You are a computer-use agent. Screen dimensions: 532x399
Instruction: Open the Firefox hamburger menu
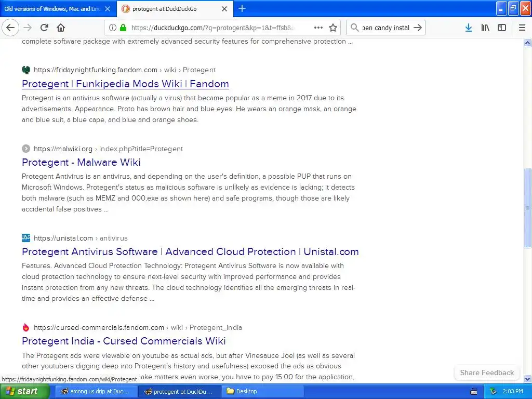(x=522, y=28)
